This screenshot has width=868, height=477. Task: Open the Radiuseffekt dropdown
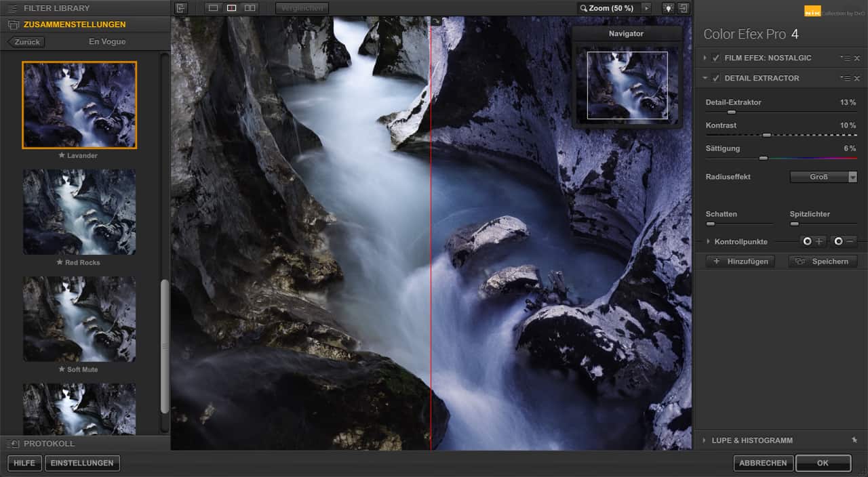pyautogui.click(x=823, y=177)
